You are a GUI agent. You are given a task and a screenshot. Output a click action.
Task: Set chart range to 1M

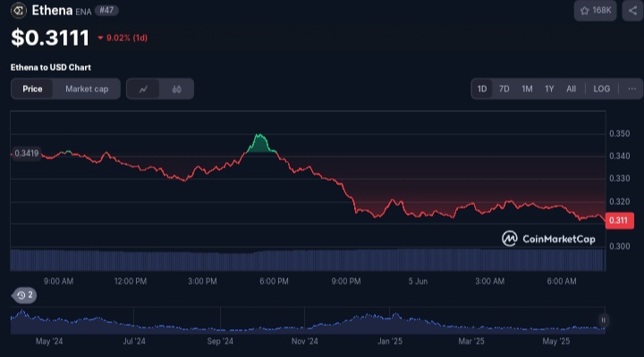point(527,89)
